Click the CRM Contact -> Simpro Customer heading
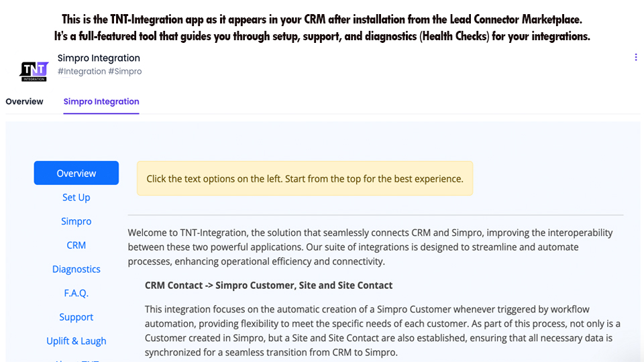 click(x=268, y=286)
